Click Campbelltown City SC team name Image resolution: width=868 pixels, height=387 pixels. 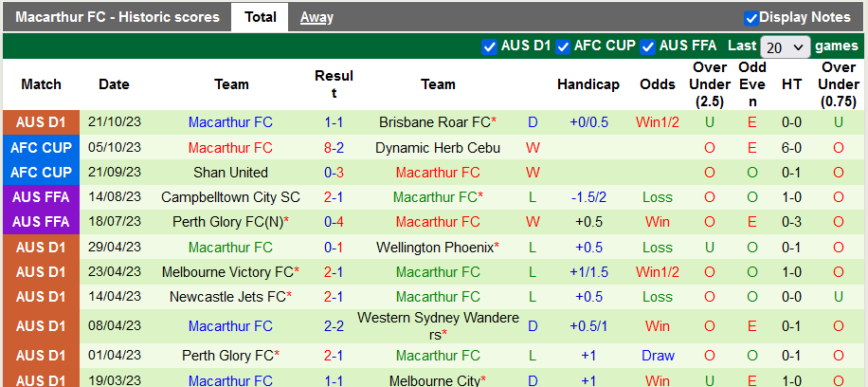point(230,197)
